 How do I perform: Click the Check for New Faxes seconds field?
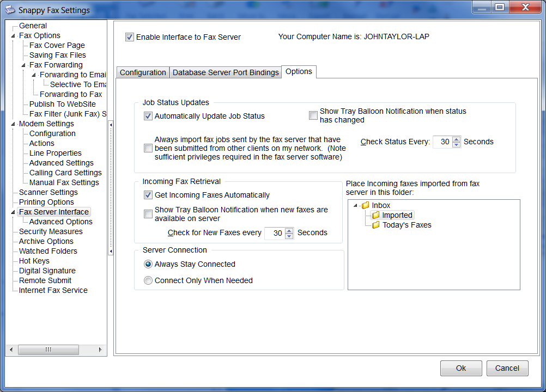pyautogui.click(x=275, y=233)
